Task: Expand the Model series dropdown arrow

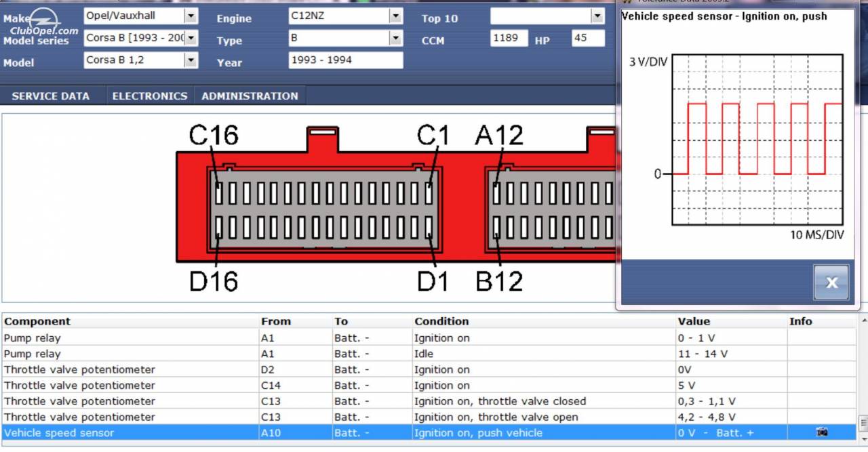Action: [191, 38]
